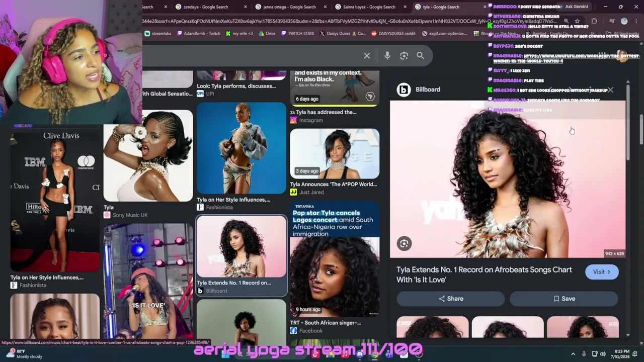This screenshot has width=644, height=362.
Task: Select the Billboard pink-background result thumbnail
Action: tap(242, 247)
